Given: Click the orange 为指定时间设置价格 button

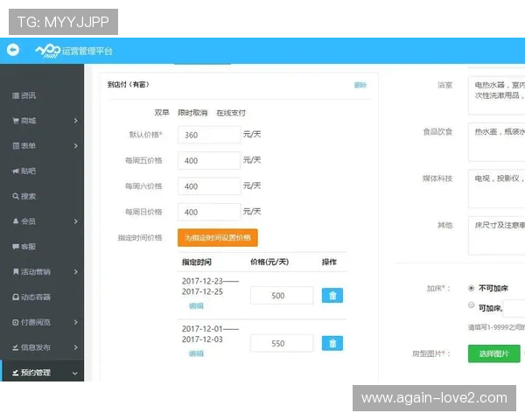Looking at the screenshot, I should click(x=218, y=238).
